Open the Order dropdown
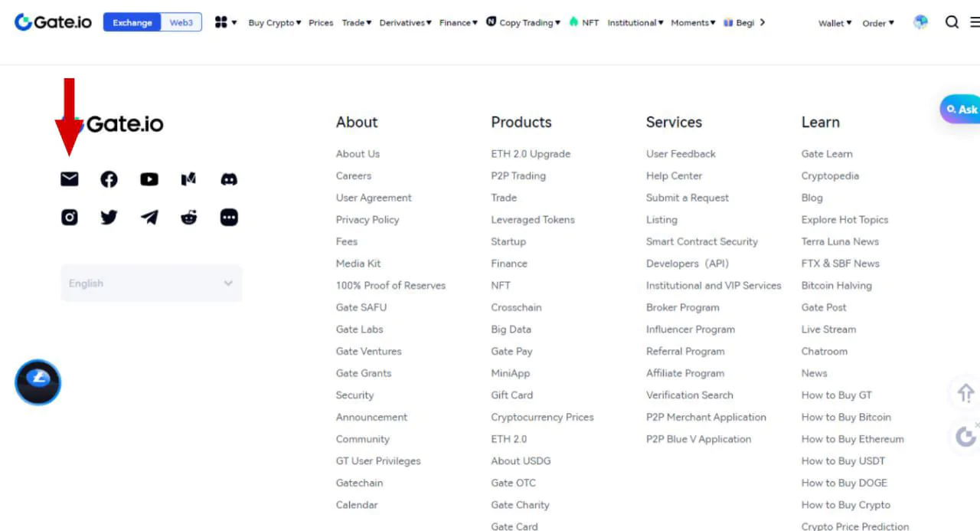 (878, 23)
